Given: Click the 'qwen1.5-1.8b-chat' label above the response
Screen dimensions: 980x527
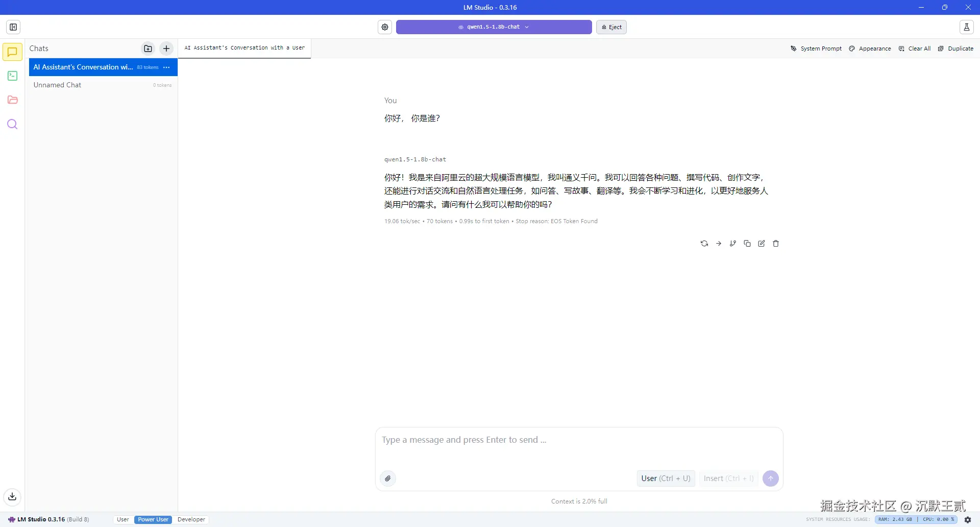Looking at the screenshot, I should 415,159.
